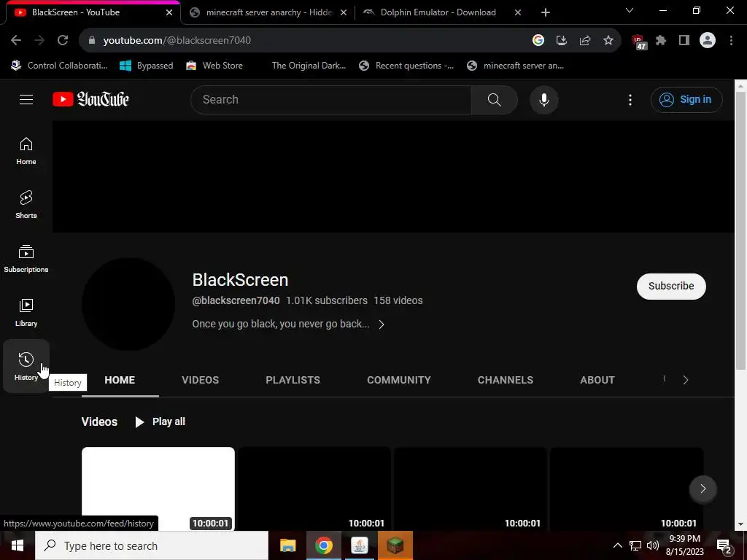This screenshot has height=560, width=747.
Task: Bookmark this page with star icon
Action: tap(608, 41)
